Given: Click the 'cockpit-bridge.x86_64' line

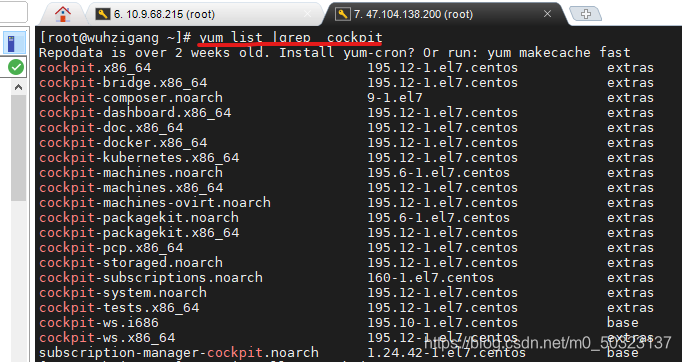Looking at the screenshot, I should (x=123, y=83).
